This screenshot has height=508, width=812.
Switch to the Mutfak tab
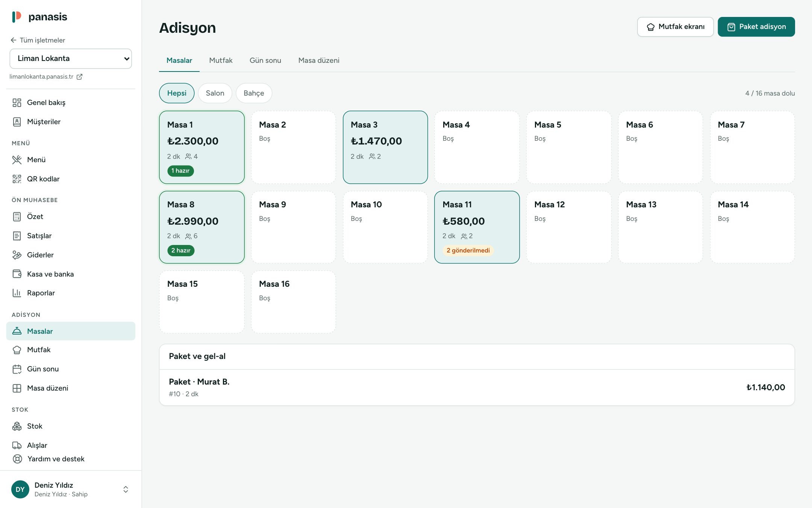[x=221, y=61]
